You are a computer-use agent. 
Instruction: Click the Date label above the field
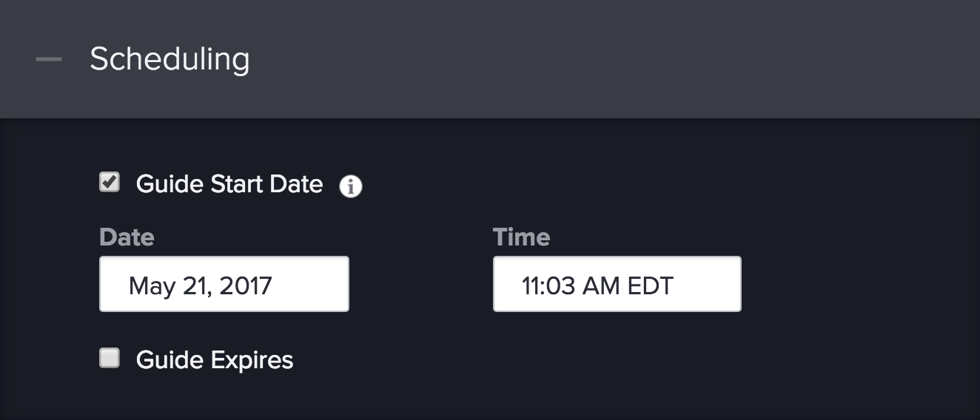(127, 237)
